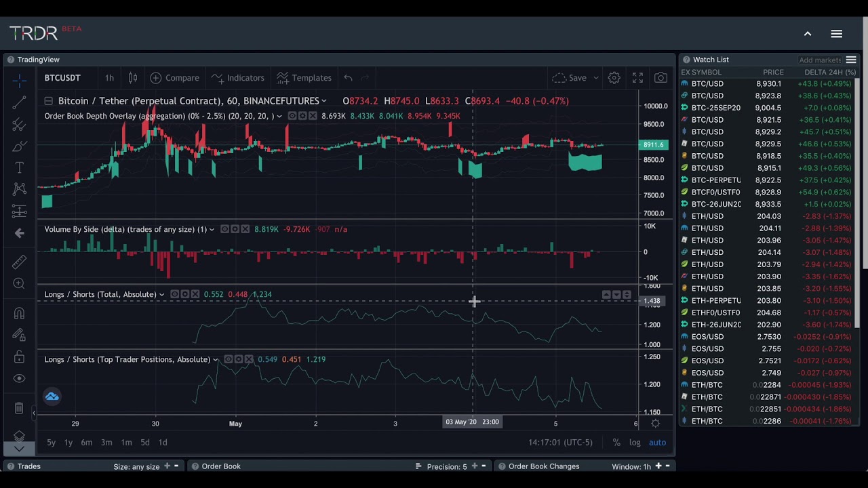Open chart settings gear icon
868x488 pixels.
[614, 78]
